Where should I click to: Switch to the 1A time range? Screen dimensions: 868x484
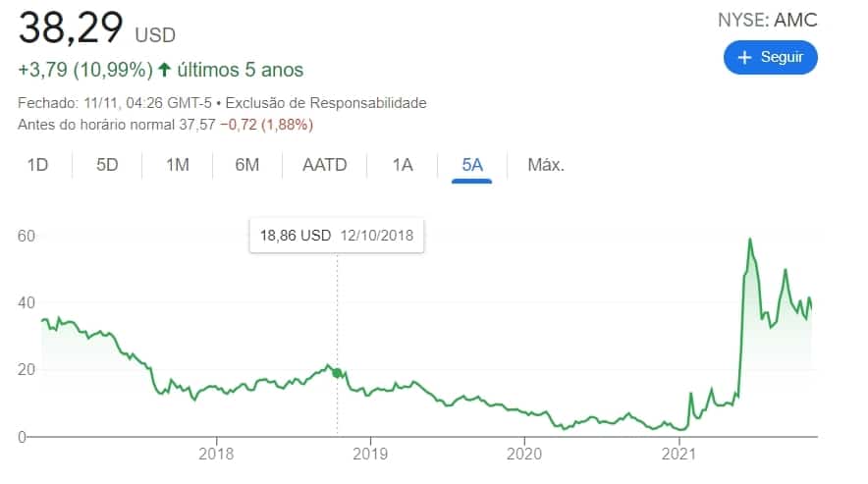click(x=403, y=165)
